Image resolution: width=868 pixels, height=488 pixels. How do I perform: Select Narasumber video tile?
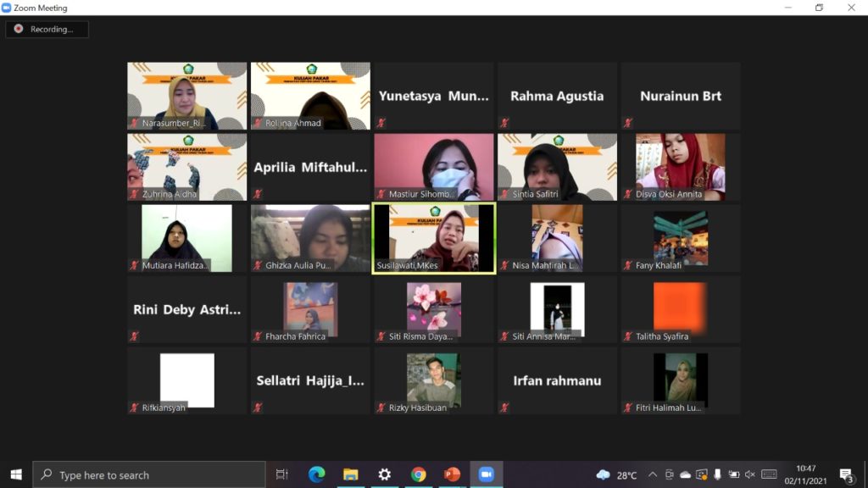[187, 96]
